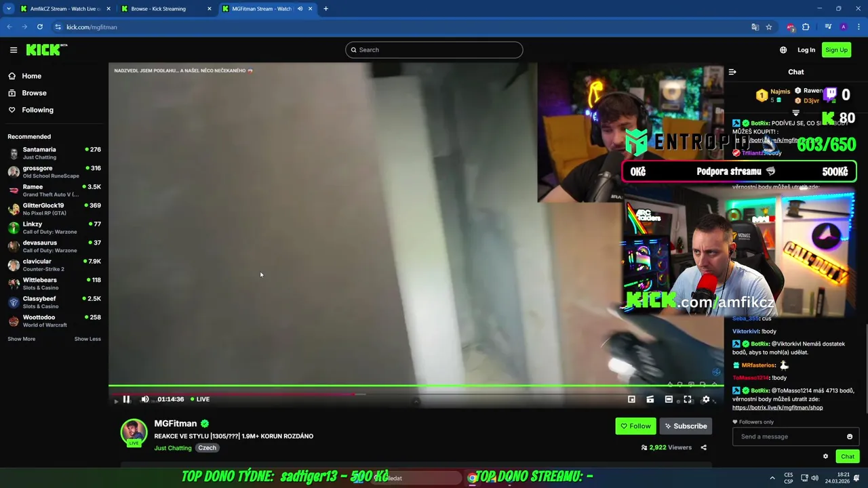Open the clip creation icon
The image size is (868, 488).
[650, 399]
